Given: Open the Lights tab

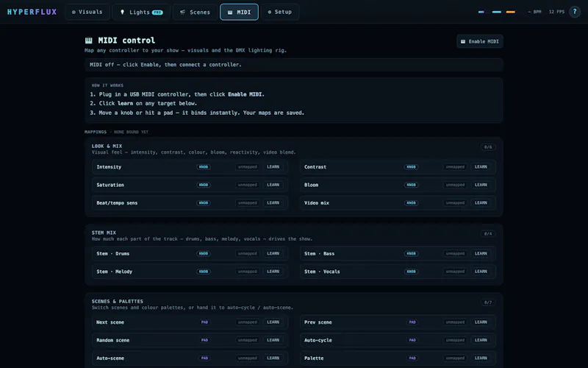Looking at the screenshot, I should (141, 12).
